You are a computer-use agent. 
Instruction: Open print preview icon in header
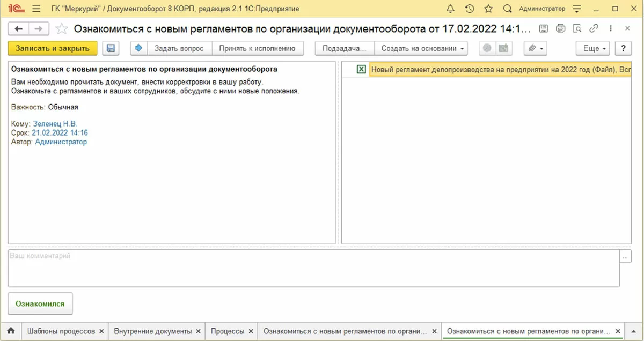577,28
